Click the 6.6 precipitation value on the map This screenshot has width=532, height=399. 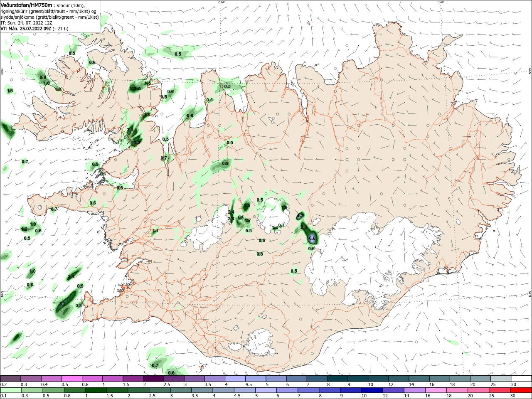(x=313, y=239)
